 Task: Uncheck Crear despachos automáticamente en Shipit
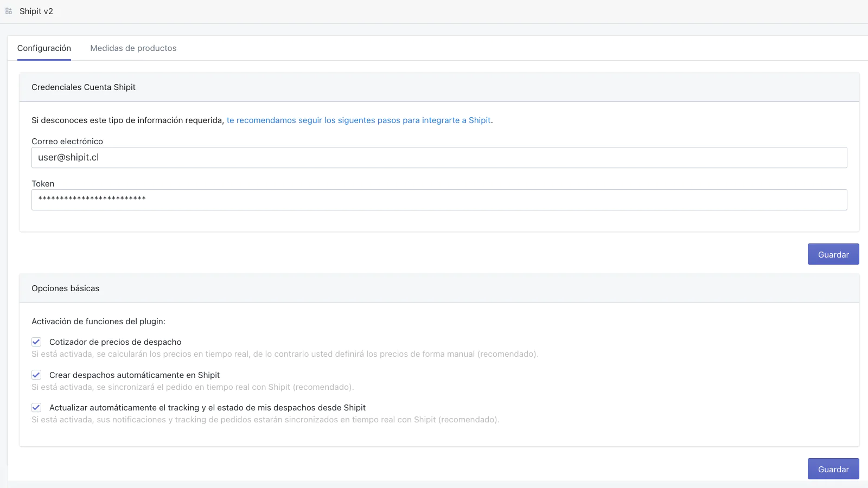(36, 375)
